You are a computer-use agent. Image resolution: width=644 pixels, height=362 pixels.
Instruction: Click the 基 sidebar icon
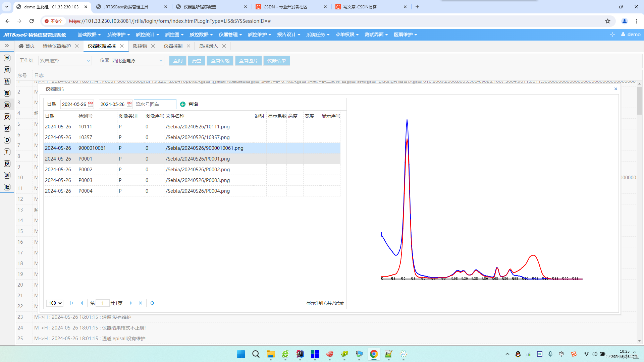coord(7,58)
